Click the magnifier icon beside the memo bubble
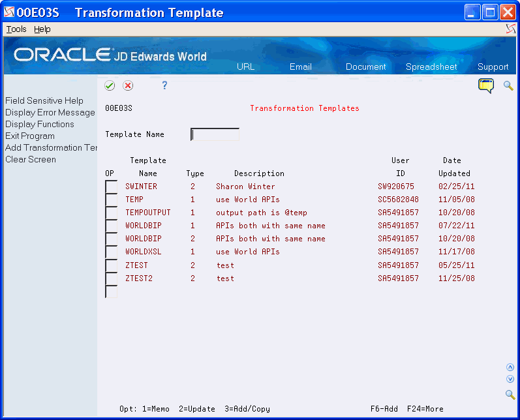The width and height of the screenshot is (520, 420). pos(508,85)
